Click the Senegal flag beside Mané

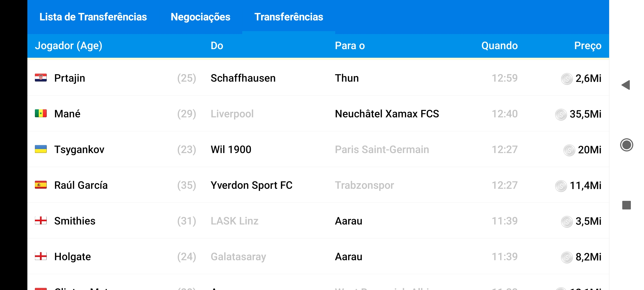[x=41, y=114]
